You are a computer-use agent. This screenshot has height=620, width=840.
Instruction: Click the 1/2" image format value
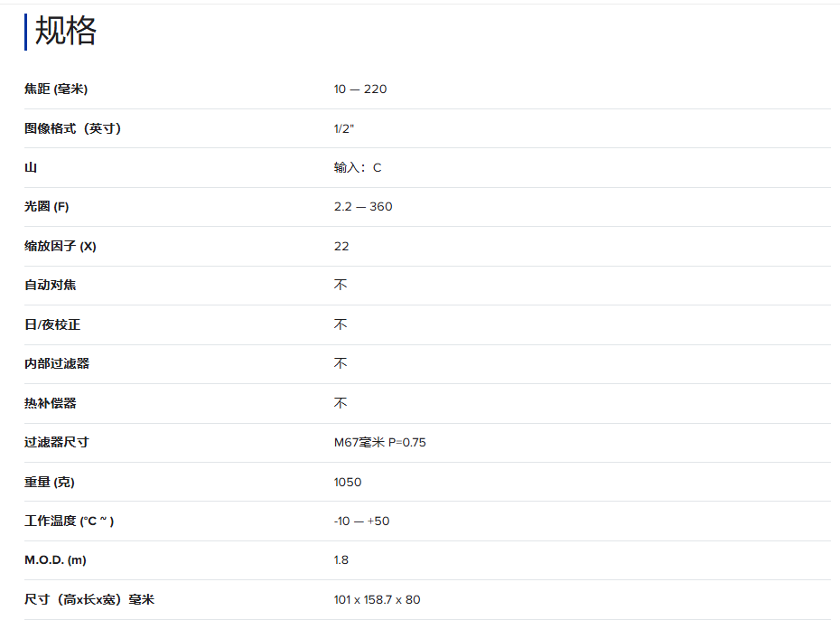coord(344,128)
